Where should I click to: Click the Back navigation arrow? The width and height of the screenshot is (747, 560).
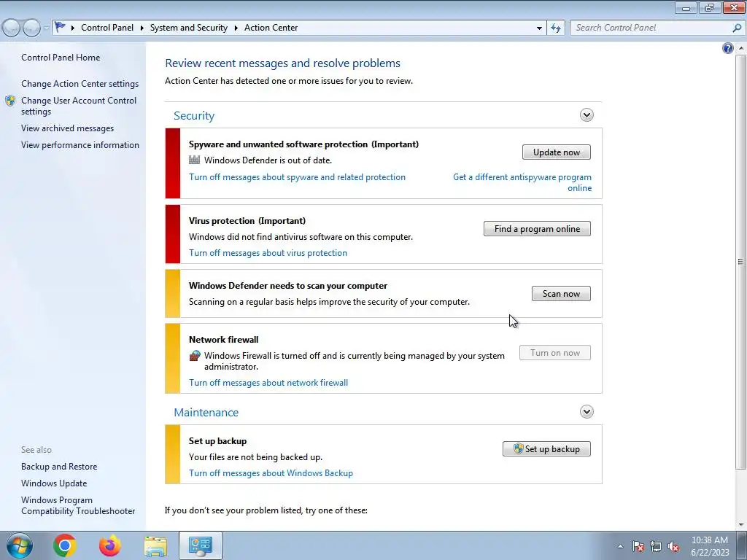(12, 28)
